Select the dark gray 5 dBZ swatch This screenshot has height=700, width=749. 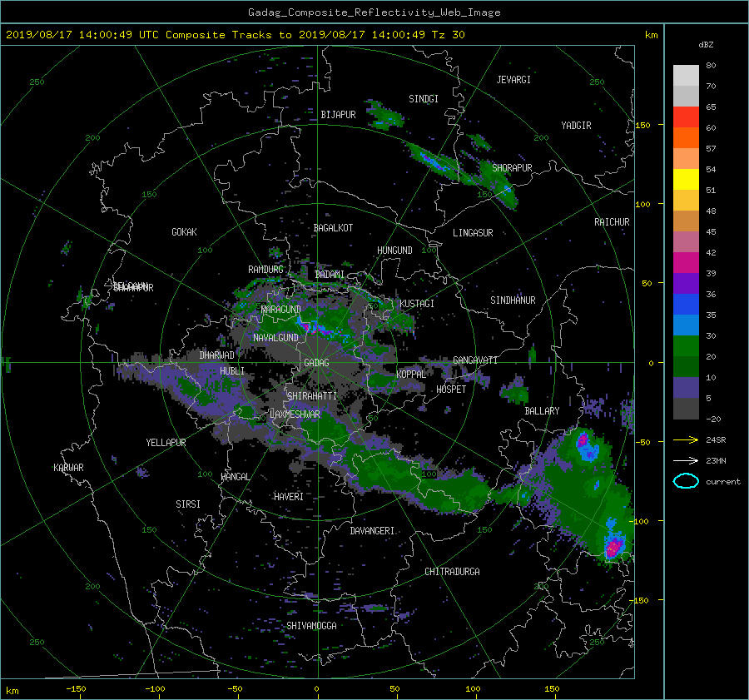[x=686, y=409]
